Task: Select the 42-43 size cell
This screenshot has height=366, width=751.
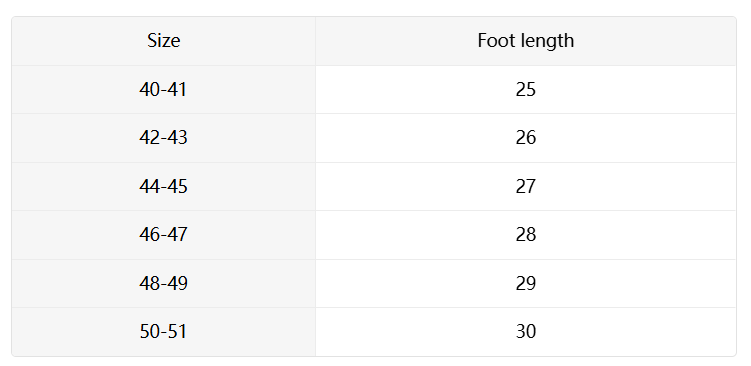Action: tap(163, 138)
